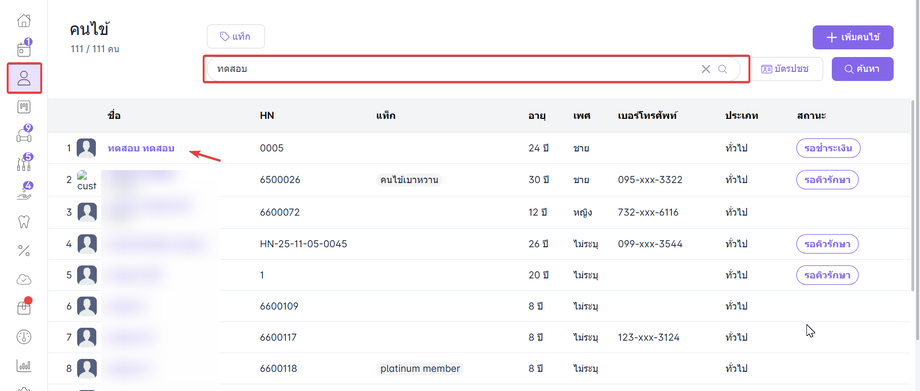Click the ชื่อ column header
The width and height of the screenshot is (920, 391).
click(x=114, y=116)
